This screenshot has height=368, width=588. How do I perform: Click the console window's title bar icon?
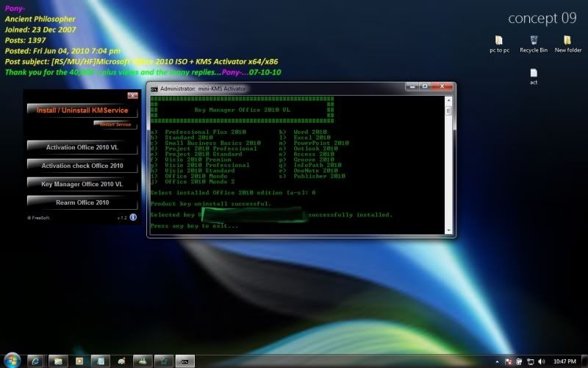(154, 89)
